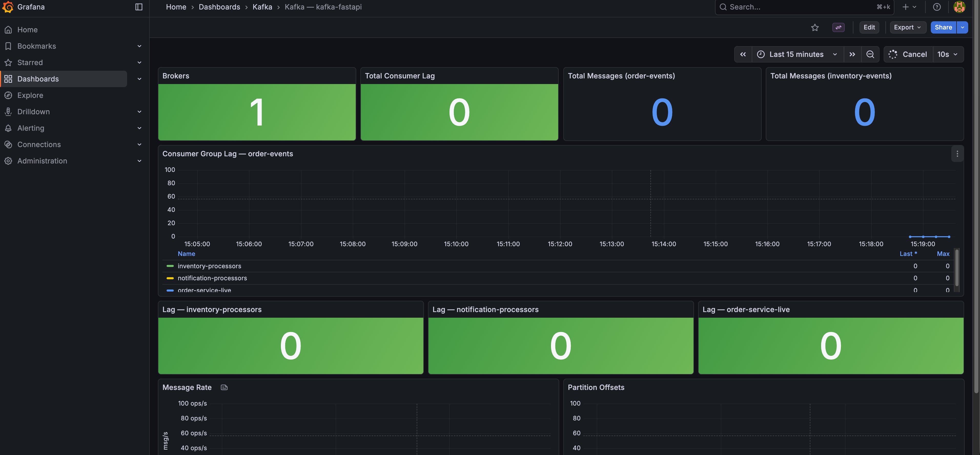Toggle the sidebar dock icon
The height and width of the screenshot is (455, 980).
click(139, 7)
